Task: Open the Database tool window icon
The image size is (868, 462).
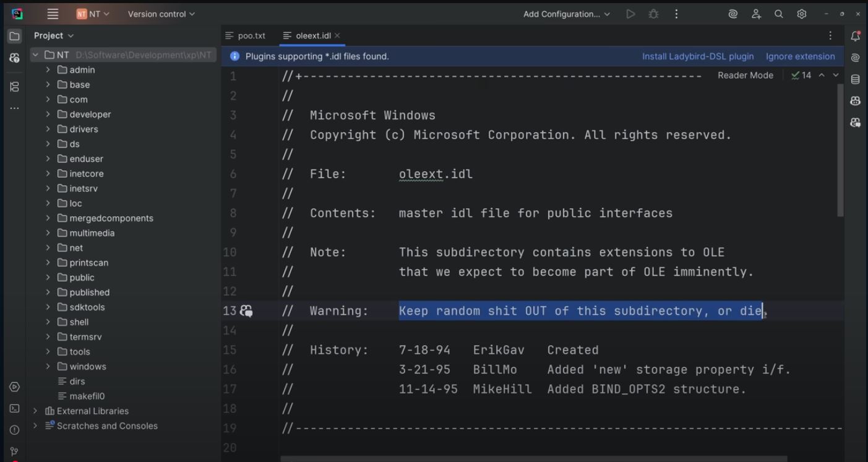Action: click(856, 79)
